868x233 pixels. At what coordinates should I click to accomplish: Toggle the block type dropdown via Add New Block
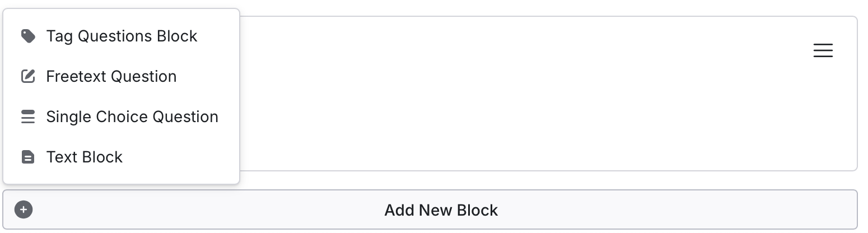(x=430, y=209)
